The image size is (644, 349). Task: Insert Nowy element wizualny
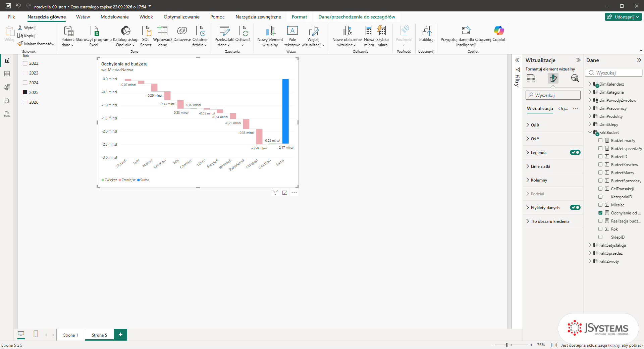(270, 36)
